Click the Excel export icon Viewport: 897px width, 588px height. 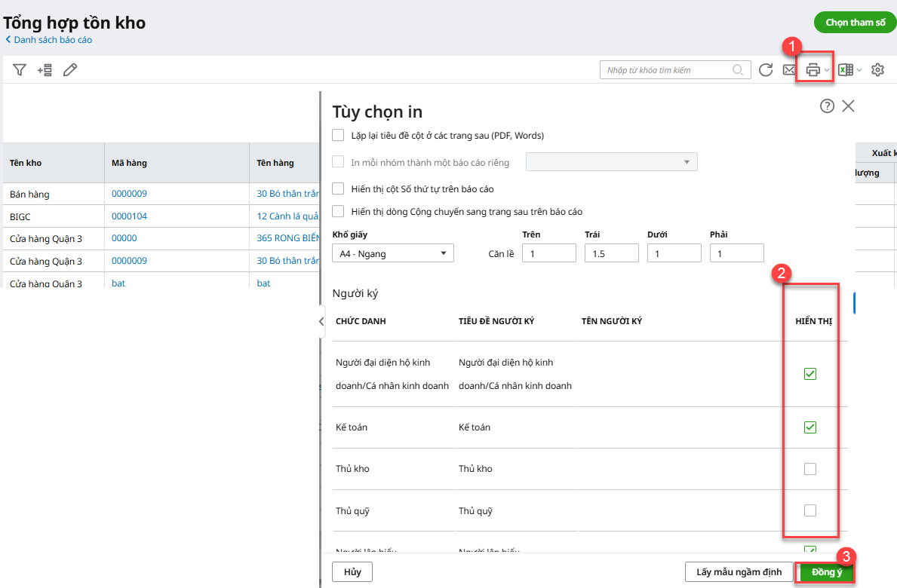click(846, 70)
